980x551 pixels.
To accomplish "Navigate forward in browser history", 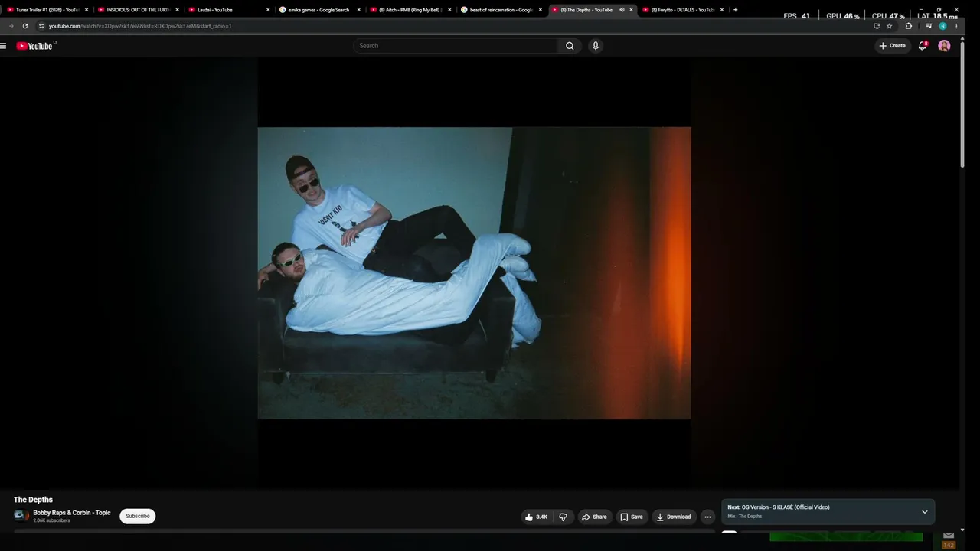I will (x=11, y=26).
